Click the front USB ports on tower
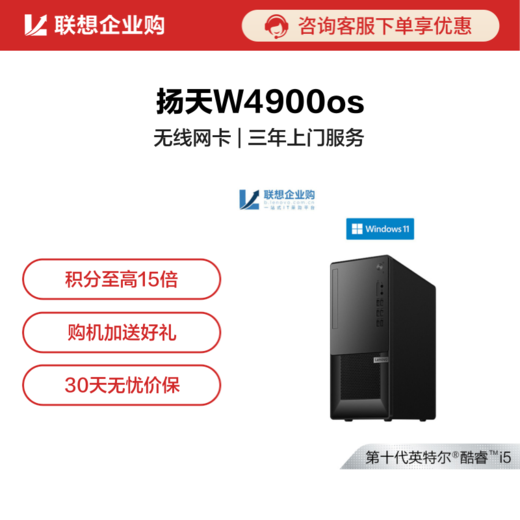The image size is (520, 520). 380,313
